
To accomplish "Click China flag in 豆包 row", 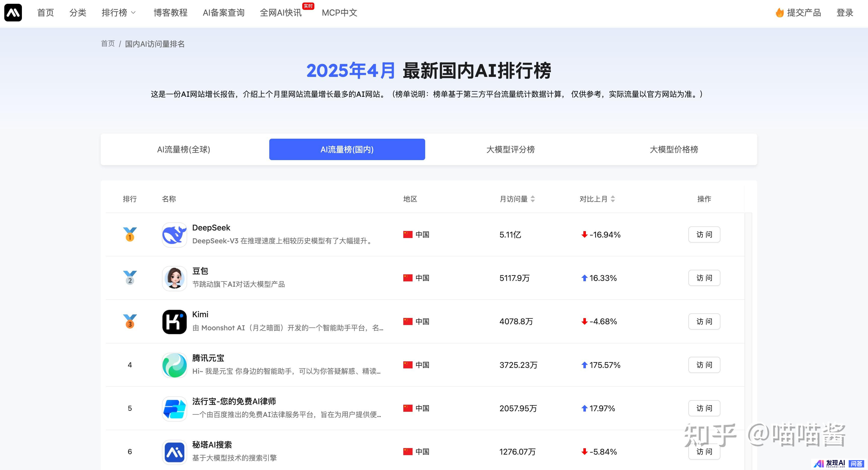I will point(408,278).
